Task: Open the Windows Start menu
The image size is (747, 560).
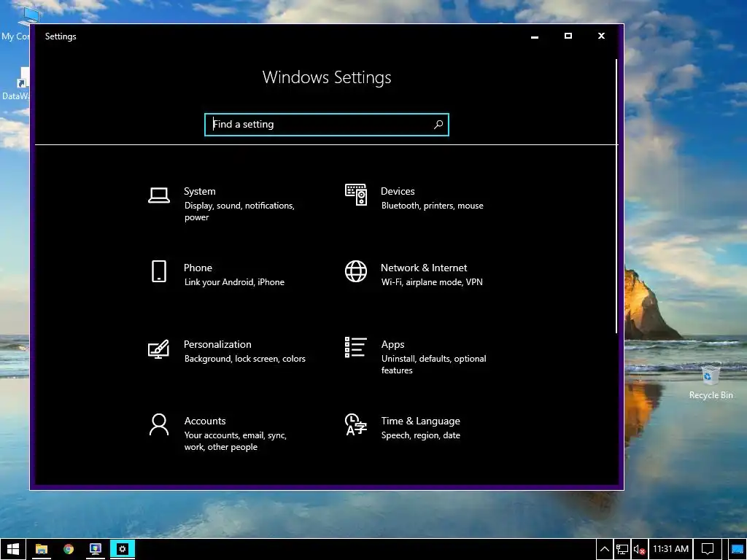Action: [x=13, y=549]
